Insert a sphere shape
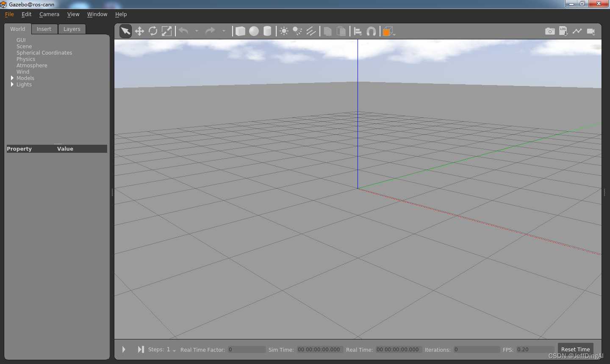Screen dimensions: 610x364 click(254, 31)
